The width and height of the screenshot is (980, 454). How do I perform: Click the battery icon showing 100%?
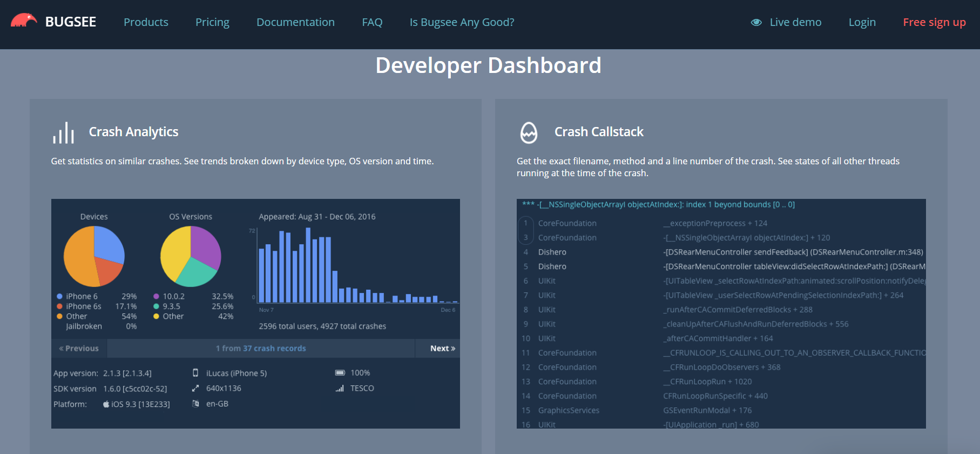coord(340,373)
